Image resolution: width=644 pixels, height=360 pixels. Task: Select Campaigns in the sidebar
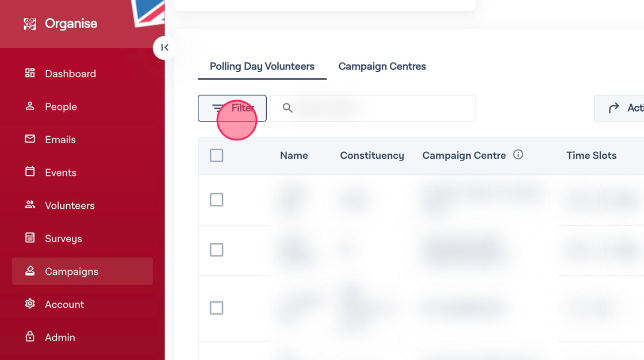(71, 271)
